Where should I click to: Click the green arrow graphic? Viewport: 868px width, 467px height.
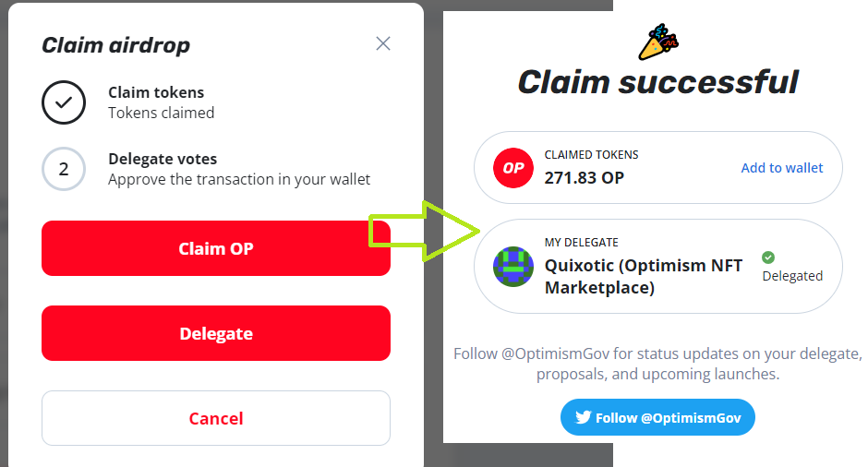[424, 232]
